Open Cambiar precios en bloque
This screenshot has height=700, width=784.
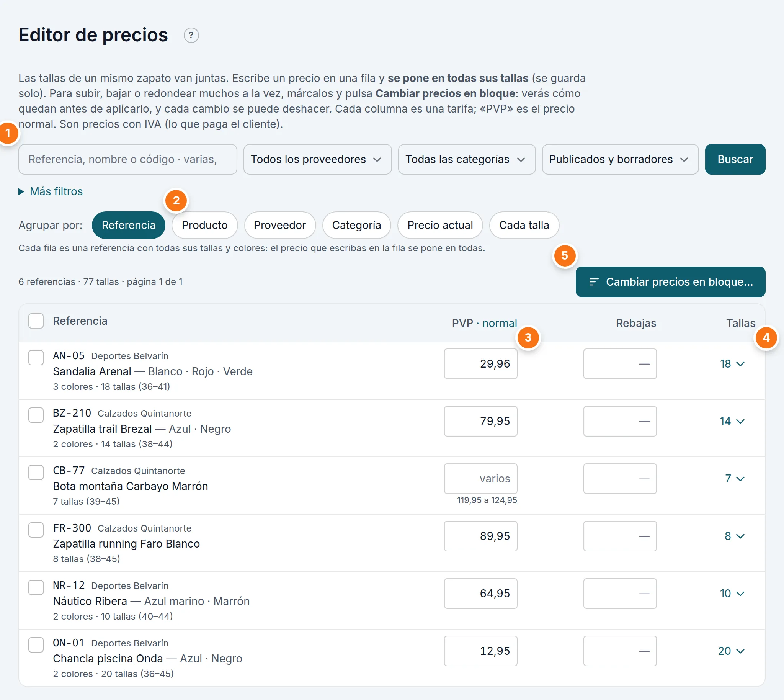(670, 281)
